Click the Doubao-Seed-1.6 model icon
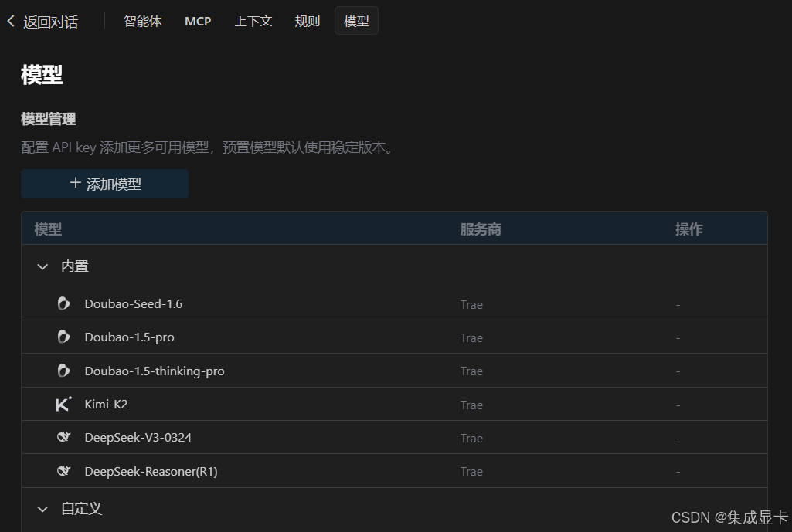This screenshot has width=792, height=532. point(63,303)
